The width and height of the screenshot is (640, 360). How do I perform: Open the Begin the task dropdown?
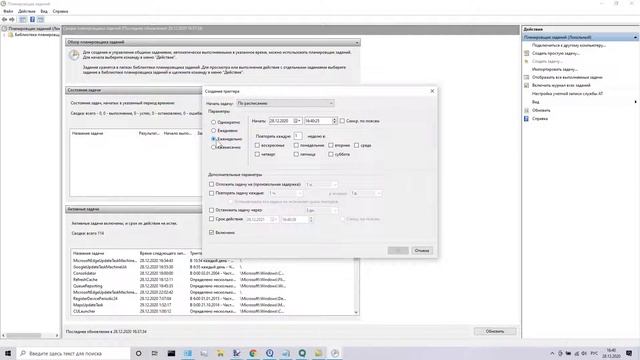pyautogui.click(x=285, y=103)
